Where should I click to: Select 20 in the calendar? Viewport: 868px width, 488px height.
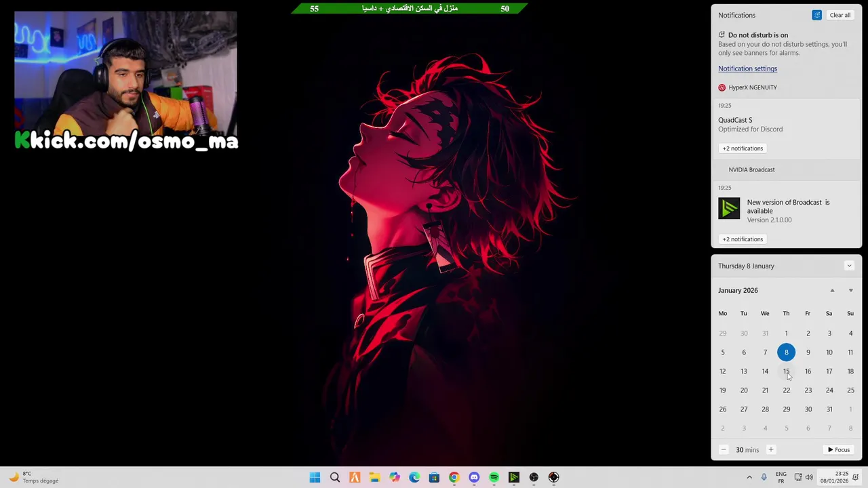point(744,390)
